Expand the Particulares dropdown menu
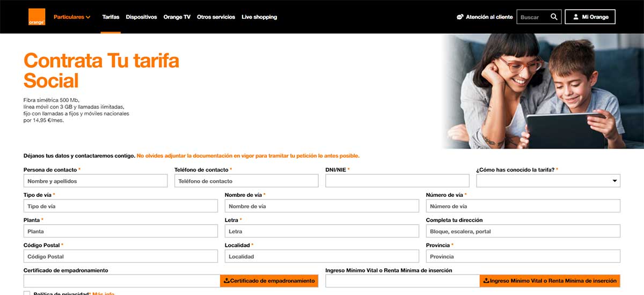 coord(72,17)
